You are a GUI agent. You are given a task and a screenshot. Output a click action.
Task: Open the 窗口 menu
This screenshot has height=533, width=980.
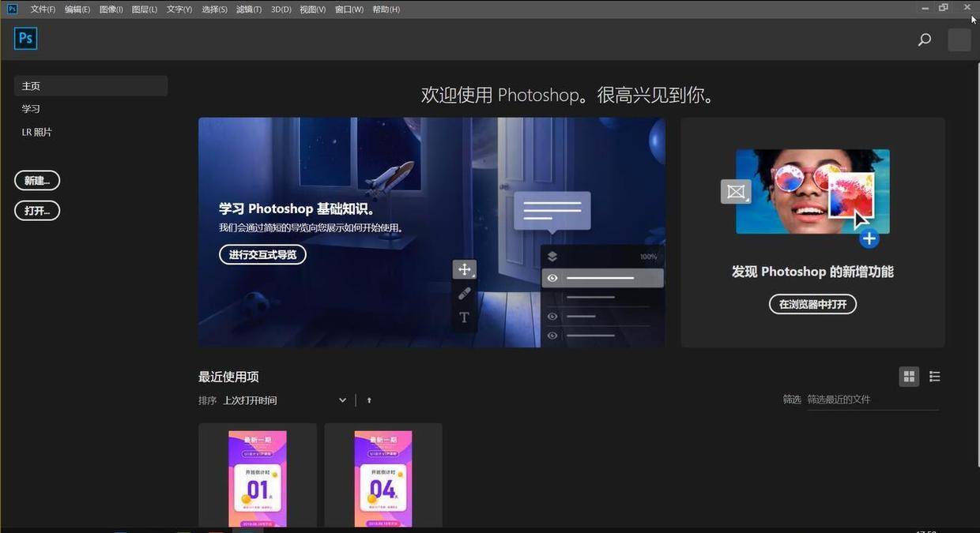click(x=348, y=9)
